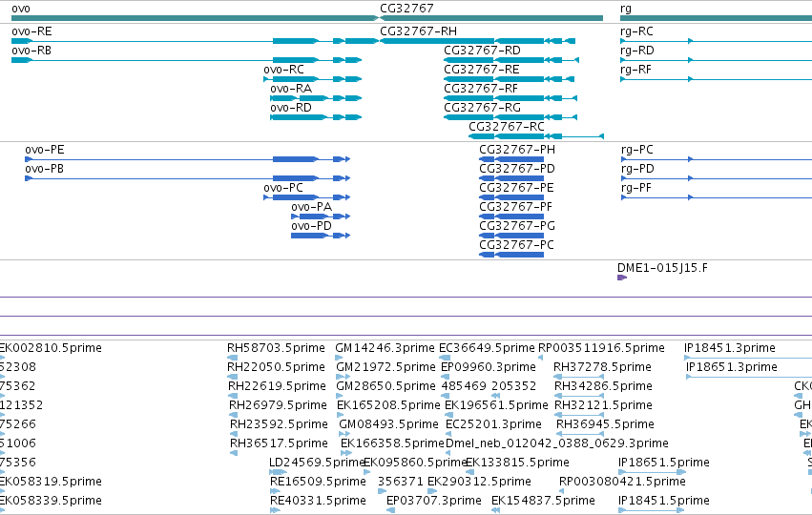Screen dimensions: 812x515
Task: Open transcript ovo-RC label
Action: [x=283, y=70]
